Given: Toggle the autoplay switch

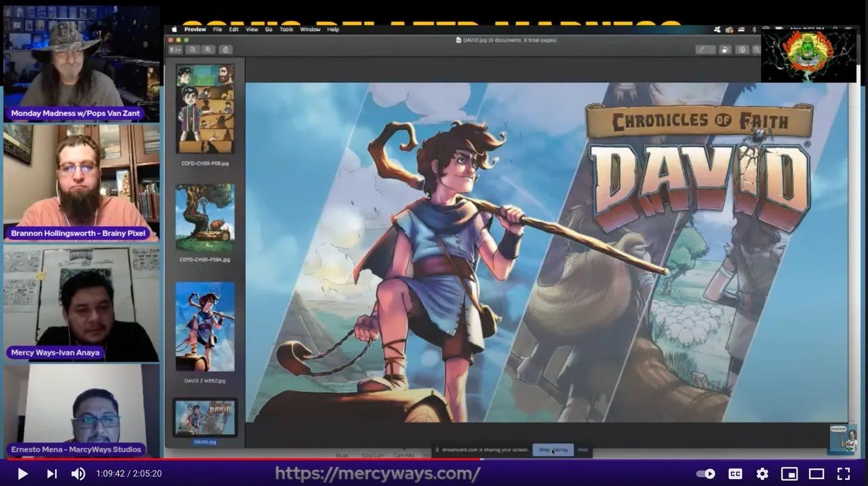Looking at the screenshot, I should (x=706, y=474).
